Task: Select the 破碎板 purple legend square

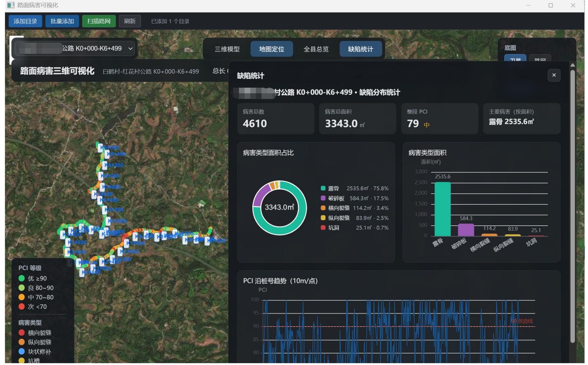Action: coord(323,198)
